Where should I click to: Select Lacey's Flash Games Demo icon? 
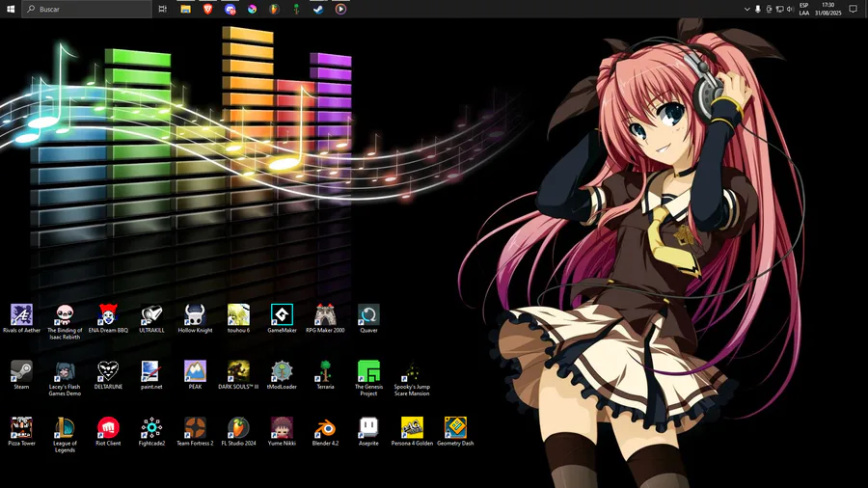click(65, 371)
